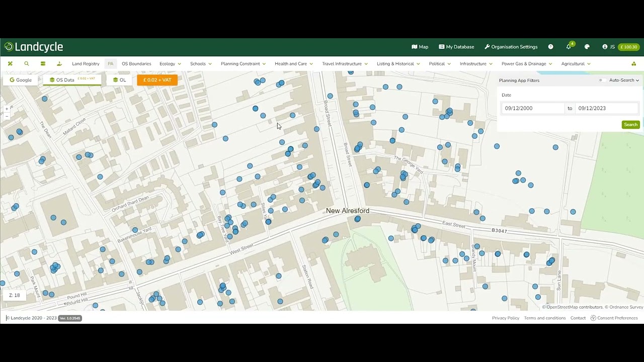Click the orange £0.02 + VAT button
The image size is (644, 362).
pos(157,80)
